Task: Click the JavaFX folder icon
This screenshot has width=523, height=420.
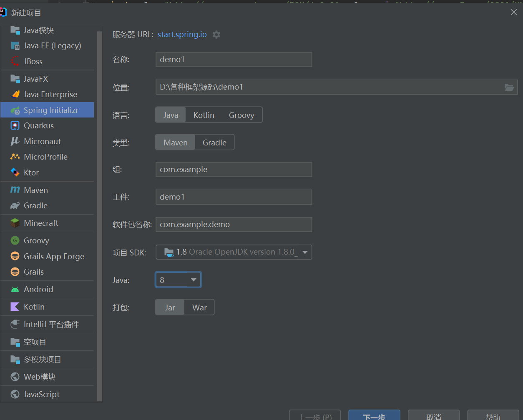Action: (x=15, y=79)
